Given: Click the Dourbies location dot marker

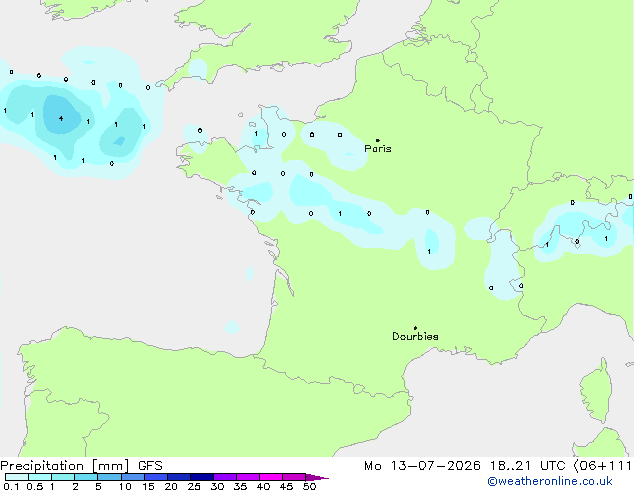Looking at the screenshot, I should click(415, 328).
